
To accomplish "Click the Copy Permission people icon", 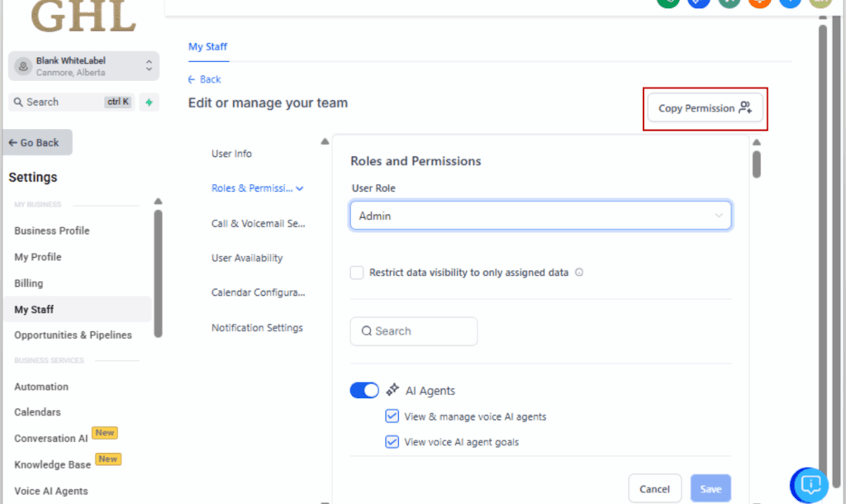I will tap(746, 107).
